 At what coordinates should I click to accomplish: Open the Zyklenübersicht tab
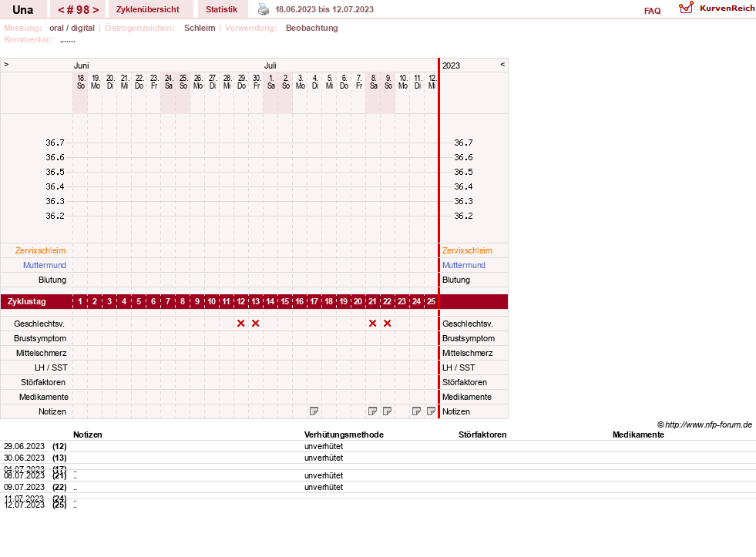(147, 9)
